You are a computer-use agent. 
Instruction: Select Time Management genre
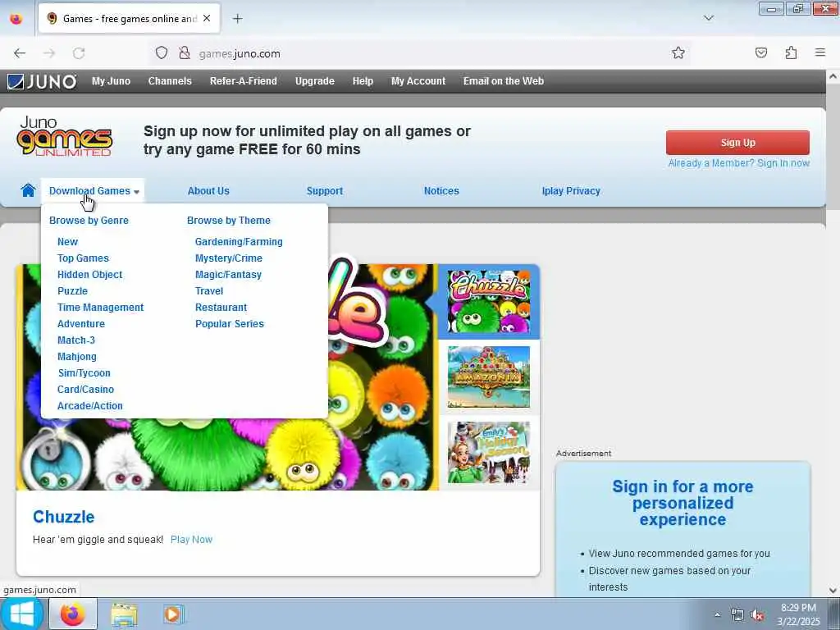click(100, 308)
